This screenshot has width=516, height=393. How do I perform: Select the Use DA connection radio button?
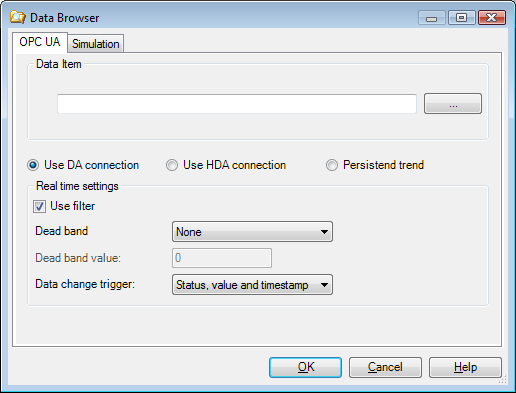click(x=33, y=165)
